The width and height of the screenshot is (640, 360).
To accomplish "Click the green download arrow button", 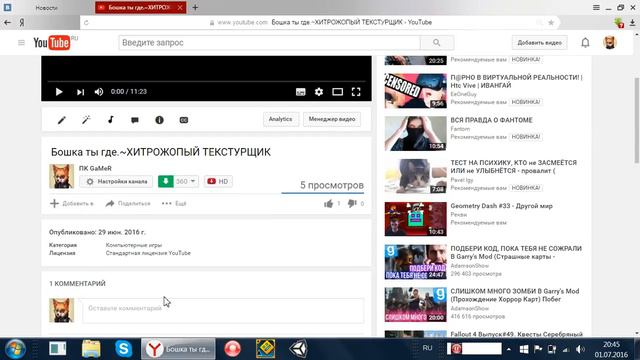I will click(x=166, y=181).
